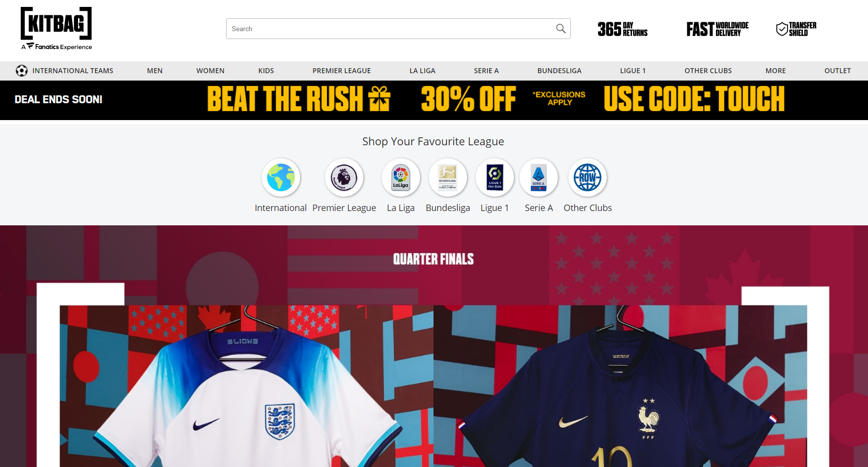Open the Fast Worldwide Delivery link

[717, 29]
